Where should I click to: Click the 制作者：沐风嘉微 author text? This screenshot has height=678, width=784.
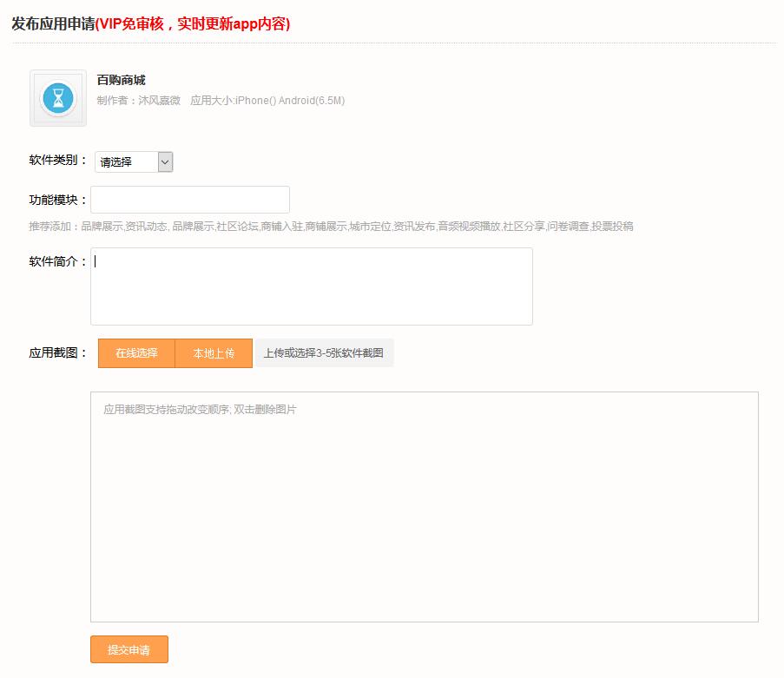coord(139,101)
